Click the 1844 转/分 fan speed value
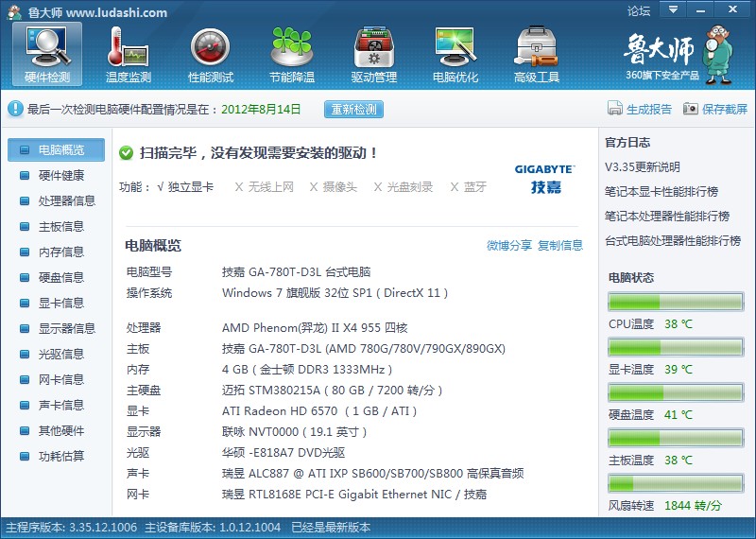 [x=693, y=505]
